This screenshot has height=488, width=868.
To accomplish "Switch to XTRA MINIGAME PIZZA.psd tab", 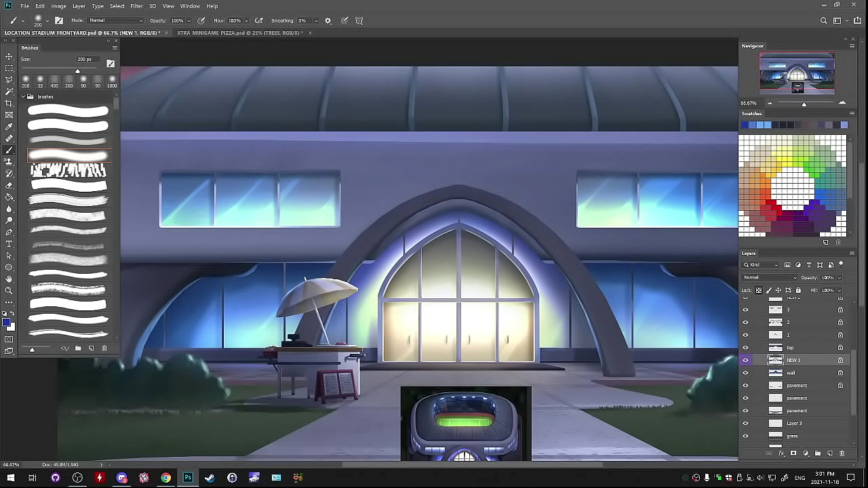I will click(x=240, y=33).
